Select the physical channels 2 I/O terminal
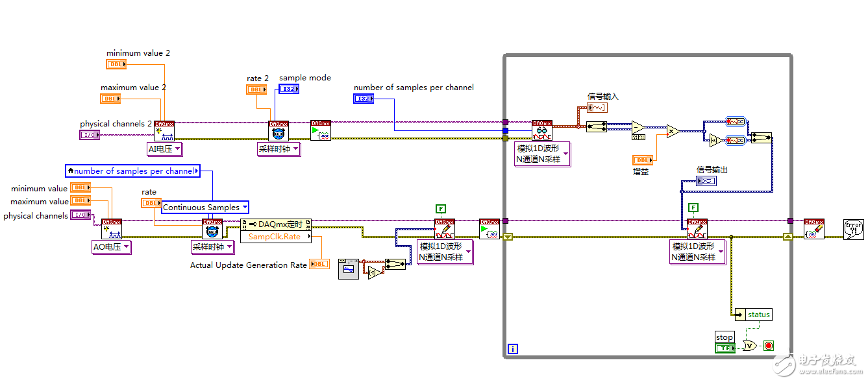The height and width of the screenshot is (382, 868). [89, 135]
